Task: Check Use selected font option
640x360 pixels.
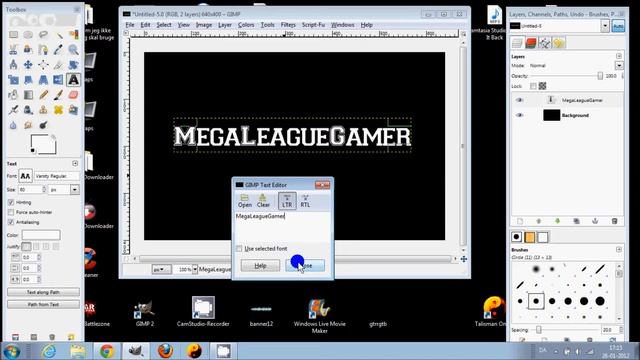Action: click(x=239, y=249)
